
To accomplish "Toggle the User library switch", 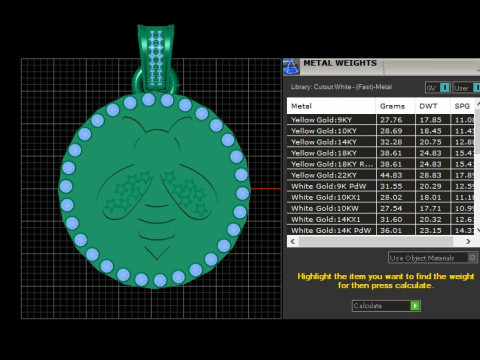I will click(477, 88).
